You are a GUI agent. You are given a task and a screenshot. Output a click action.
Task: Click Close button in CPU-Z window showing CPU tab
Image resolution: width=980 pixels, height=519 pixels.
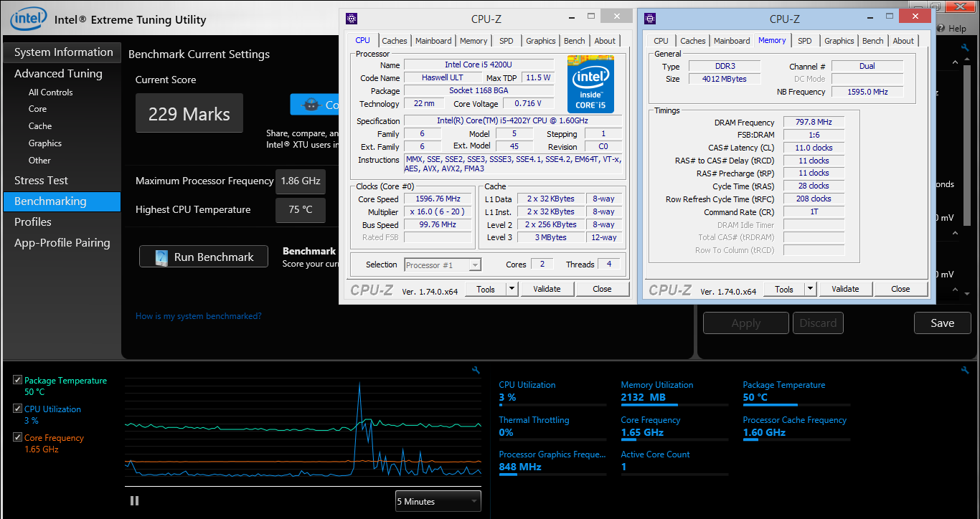coord(602,289)
